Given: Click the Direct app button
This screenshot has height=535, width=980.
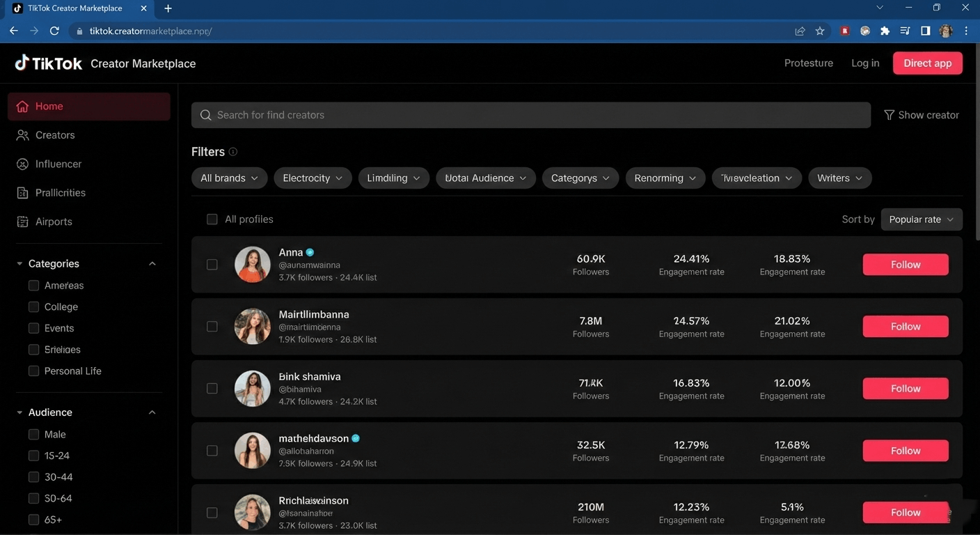Looking at the screenshot, I should point(927,63).
